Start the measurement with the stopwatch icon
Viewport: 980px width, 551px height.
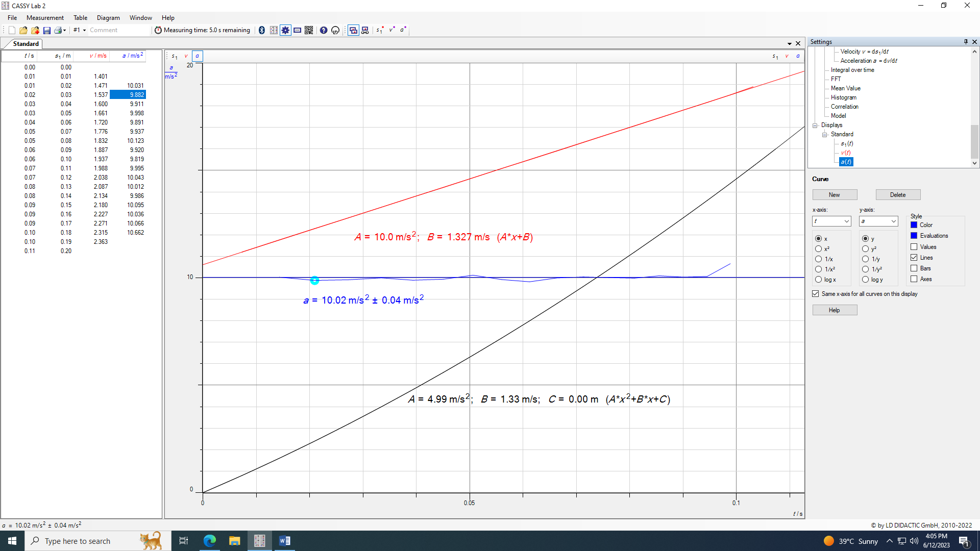tap(158, 30)
